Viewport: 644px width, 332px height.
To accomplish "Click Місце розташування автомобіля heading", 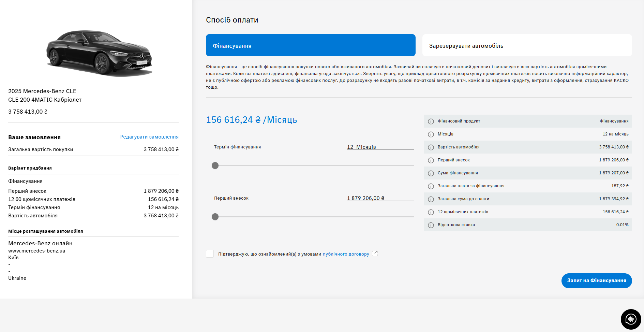I will click(x=46, y=231).
